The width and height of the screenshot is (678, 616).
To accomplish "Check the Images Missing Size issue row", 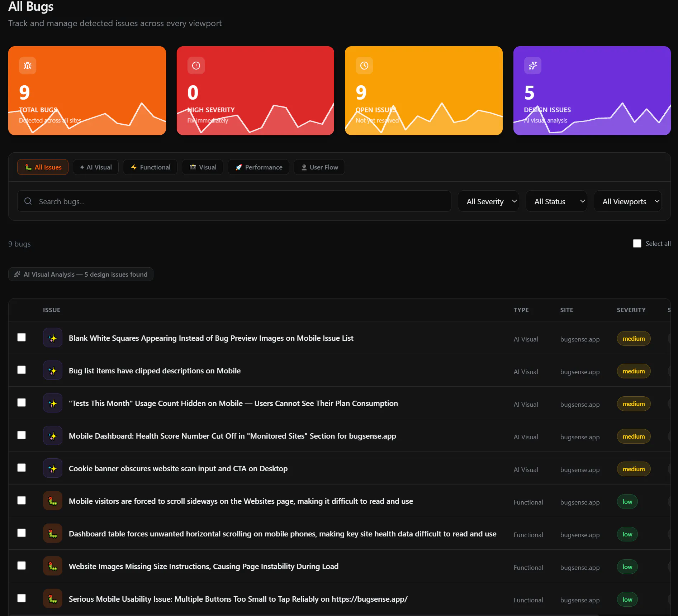I will [22, 565].
